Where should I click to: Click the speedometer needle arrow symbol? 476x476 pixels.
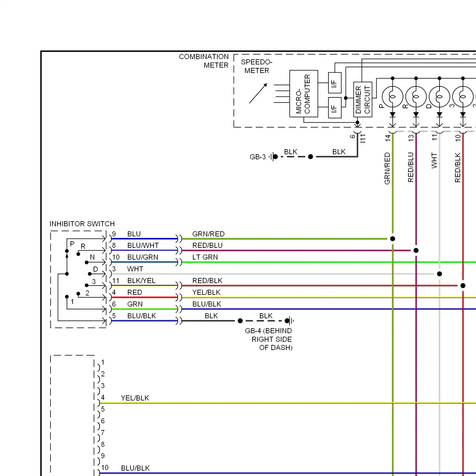(x=258, y=93)
